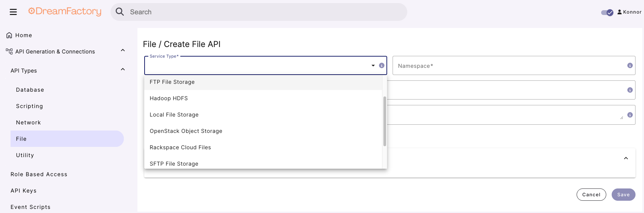This screenshot has width=644, height=213.
Task: Click the Service Type info icon
Action: tap(382, 65)
